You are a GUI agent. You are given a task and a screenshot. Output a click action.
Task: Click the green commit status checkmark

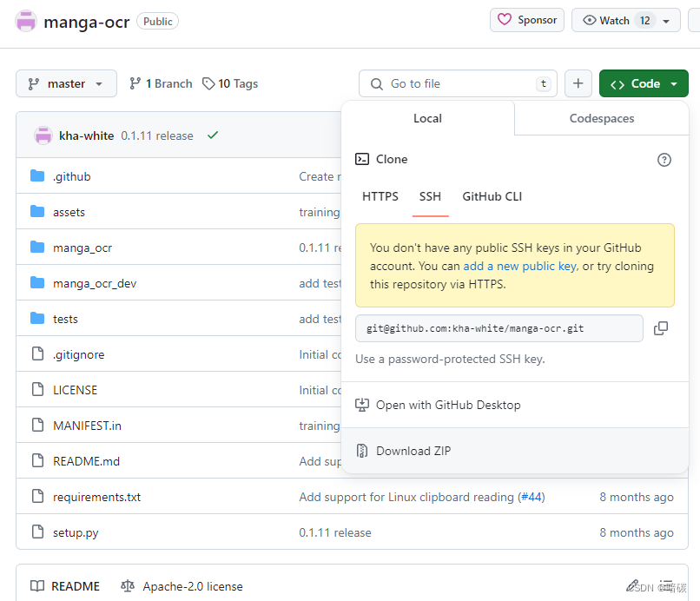tap(213, 135)
